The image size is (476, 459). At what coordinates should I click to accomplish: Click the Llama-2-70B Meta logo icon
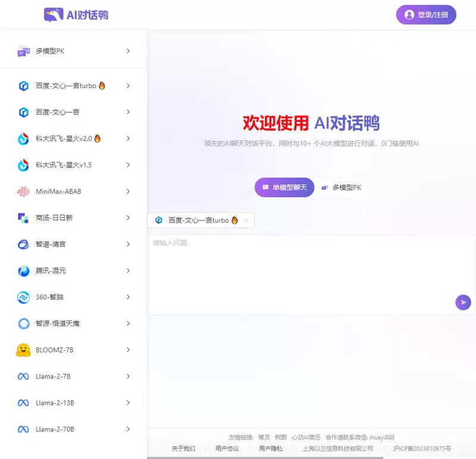pos(23,429)
